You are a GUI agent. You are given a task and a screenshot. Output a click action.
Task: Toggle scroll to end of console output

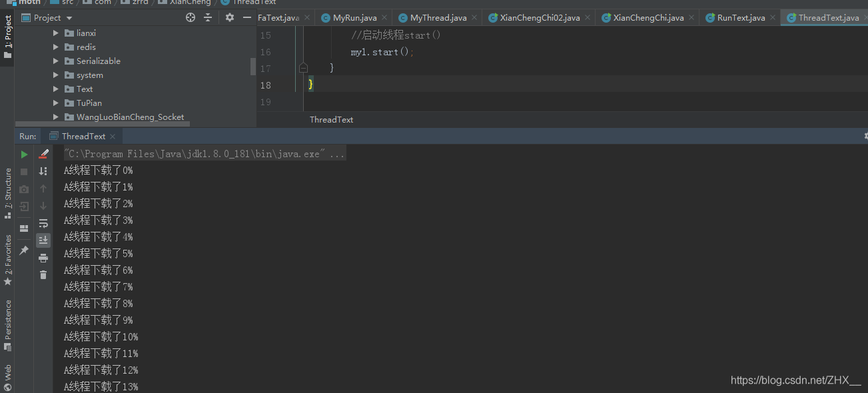(x=43, y=240)
